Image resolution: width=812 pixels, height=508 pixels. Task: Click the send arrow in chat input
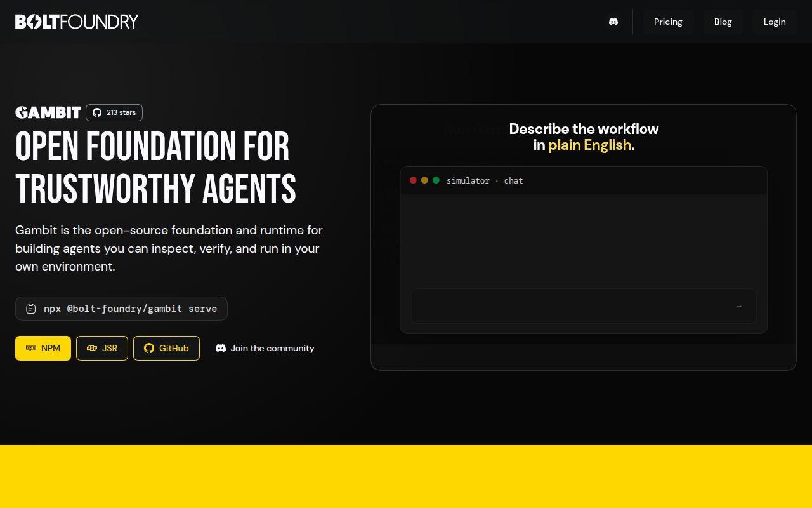tap(738, 306)
